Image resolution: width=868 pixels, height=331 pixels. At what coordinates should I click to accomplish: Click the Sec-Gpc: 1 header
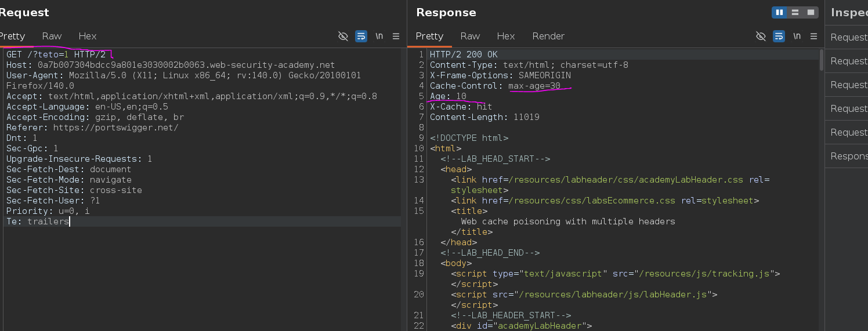point(32,148)
